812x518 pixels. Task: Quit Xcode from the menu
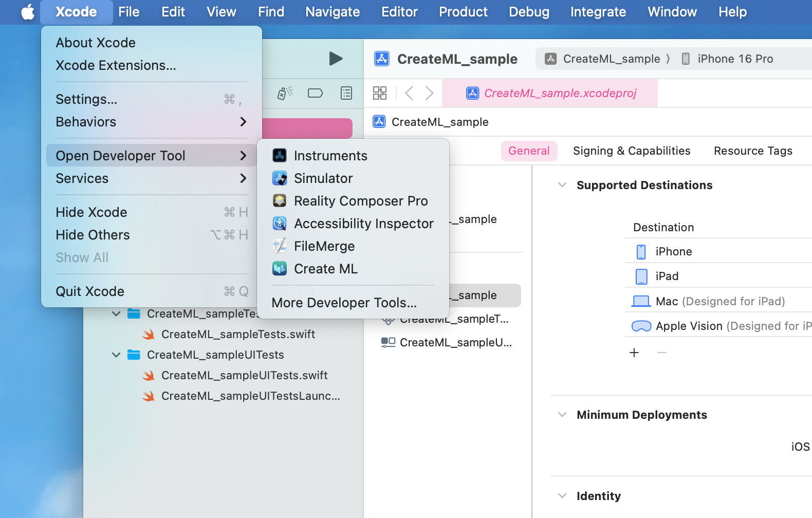tap(152, 291)
